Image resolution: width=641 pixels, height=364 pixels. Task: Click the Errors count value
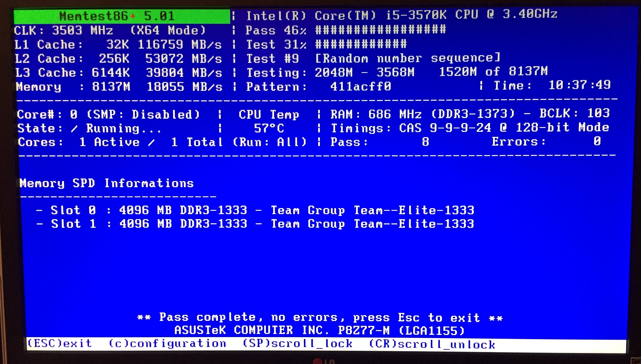[597, 142]
